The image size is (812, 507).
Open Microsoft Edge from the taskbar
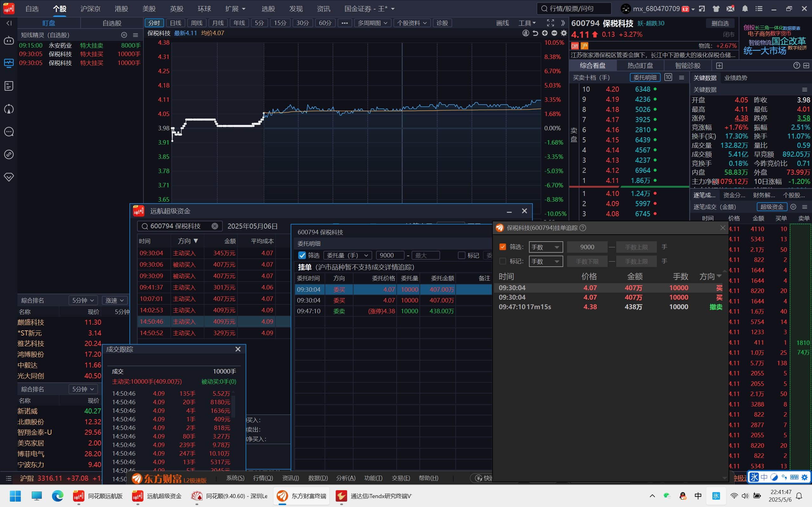[57, 496]
